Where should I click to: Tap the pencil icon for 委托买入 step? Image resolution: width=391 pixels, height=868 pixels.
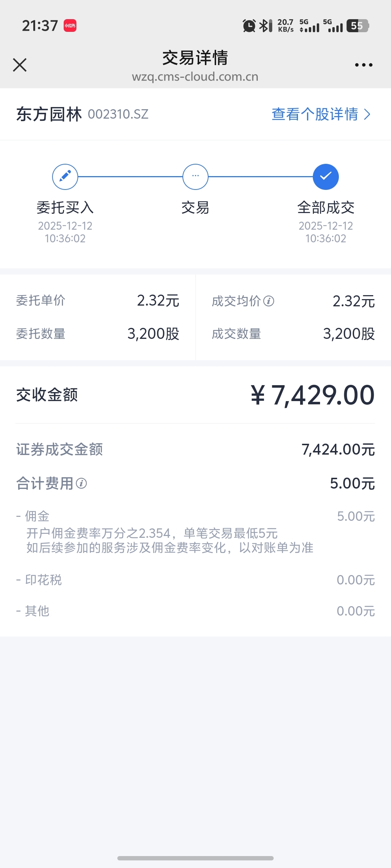point(65,177)
